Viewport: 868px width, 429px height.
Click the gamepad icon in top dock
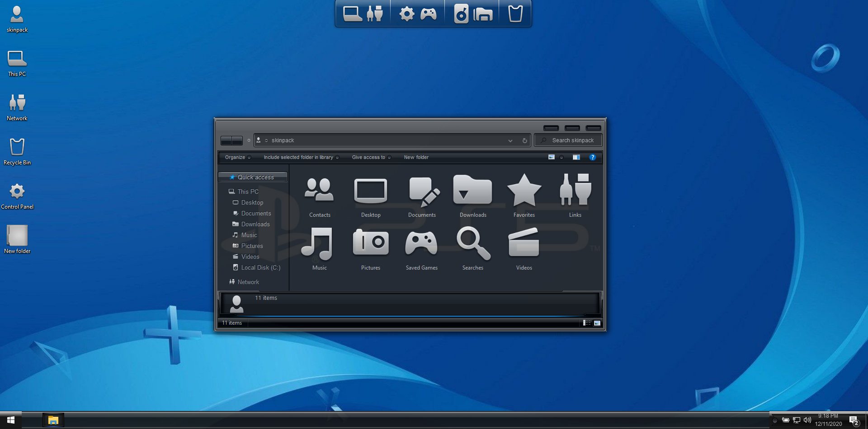[428, 14]
